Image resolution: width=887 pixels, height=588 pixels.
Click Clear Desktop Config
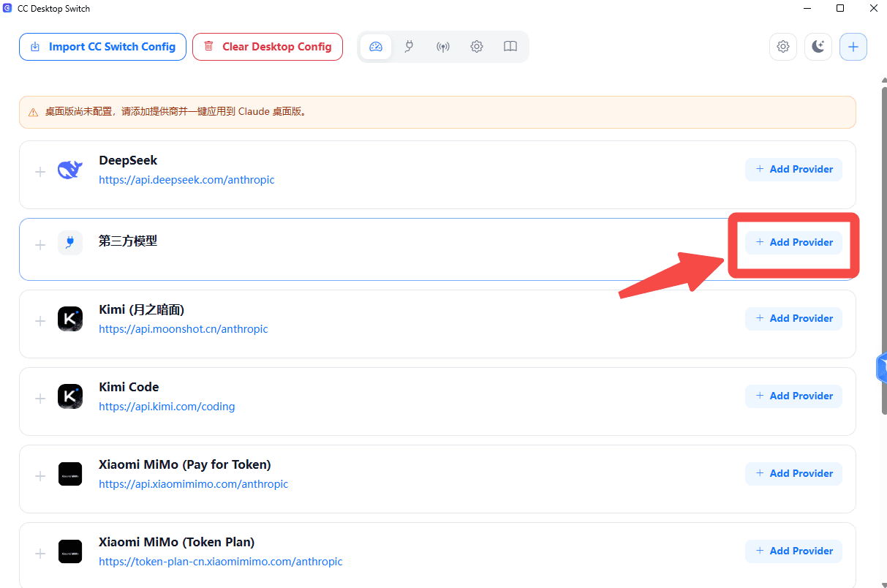tap(268, 47)
